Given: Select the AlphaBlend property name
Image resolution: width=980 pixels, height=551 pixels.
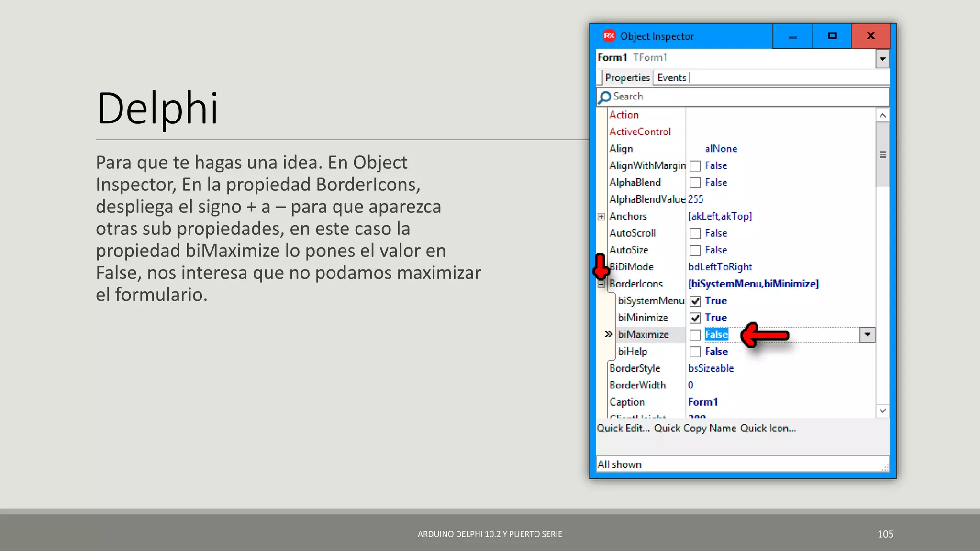Looking at the screenshot, I should 635,182.
